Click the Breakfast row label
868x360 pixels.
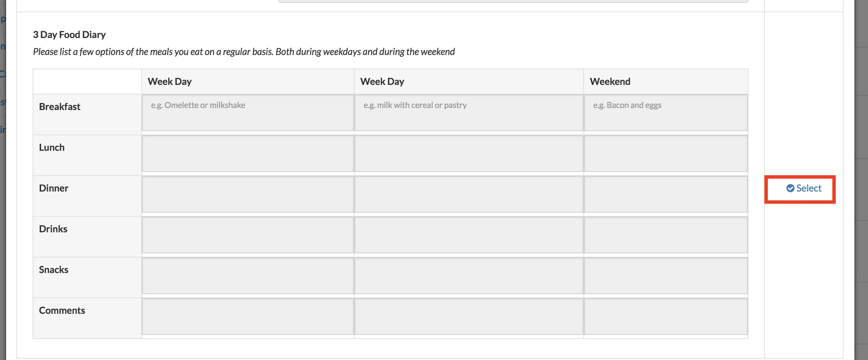click(x=60, y=106)
